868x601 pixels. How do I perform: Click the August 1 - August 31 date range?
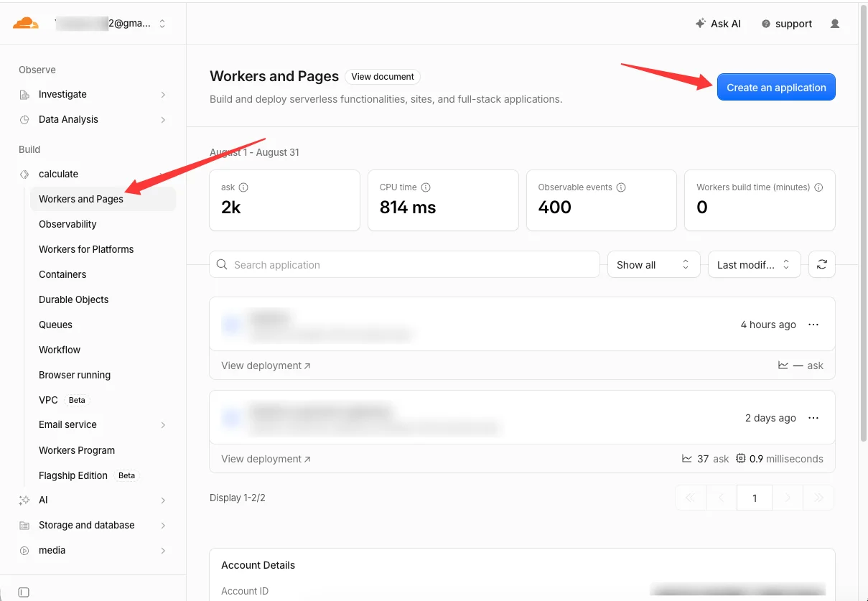coord(254,152)
